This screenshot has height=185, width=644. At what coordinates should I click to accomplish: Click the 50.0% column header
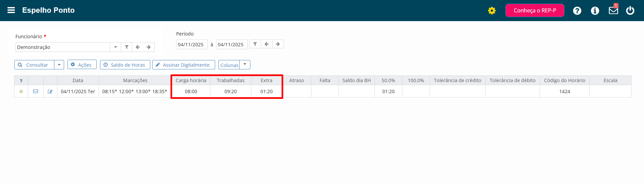(x=388, y=80)
